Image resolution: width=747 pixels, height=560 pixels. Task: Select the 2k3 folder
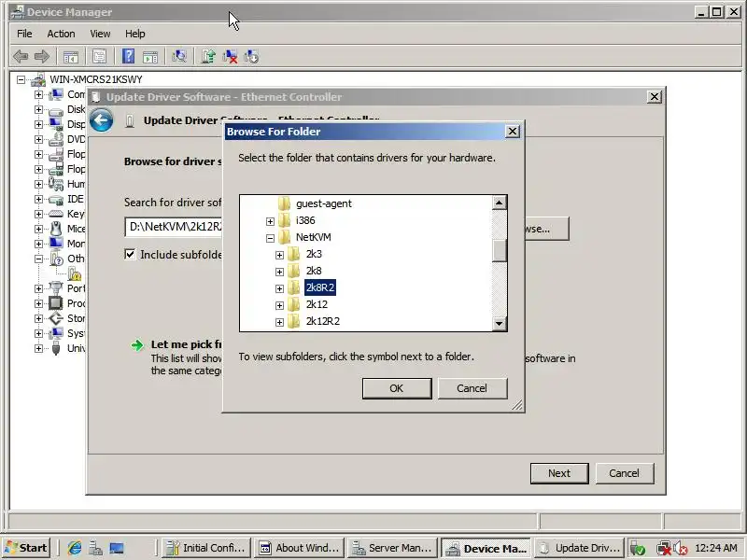click(314, 254)
